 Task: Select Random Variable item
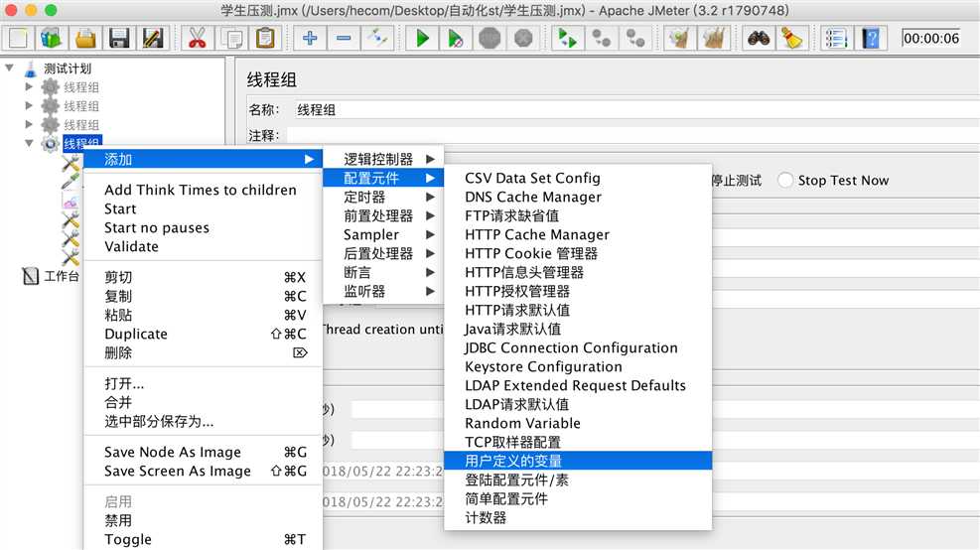[578, 423]
